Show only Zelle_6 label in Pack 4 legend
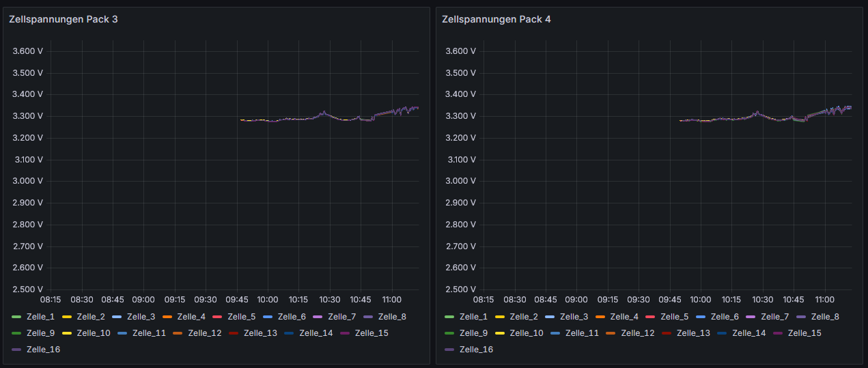The image size is (868, 368). (725, 317)
